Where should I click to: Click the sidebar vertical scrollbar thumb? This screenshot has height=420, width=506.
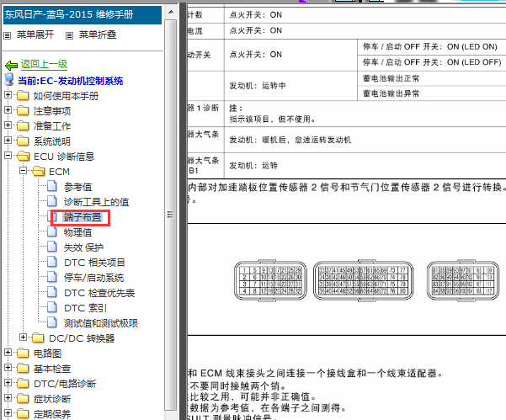tap(171, 214)
